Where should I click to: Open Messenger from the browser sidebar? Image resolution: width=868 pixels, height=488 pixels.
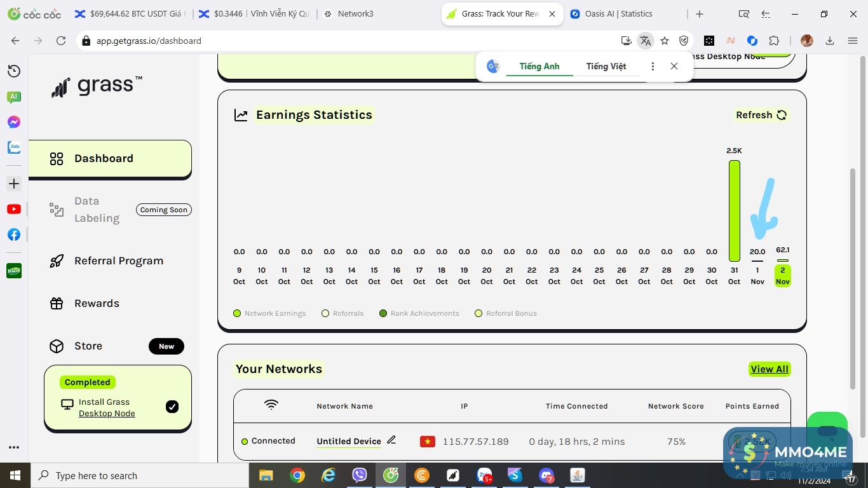(14, 122)
